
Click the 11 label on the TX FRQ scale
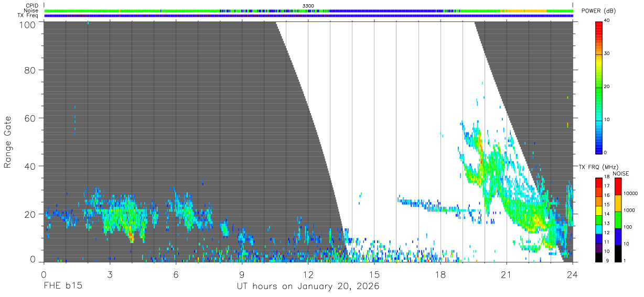(607, 242)
